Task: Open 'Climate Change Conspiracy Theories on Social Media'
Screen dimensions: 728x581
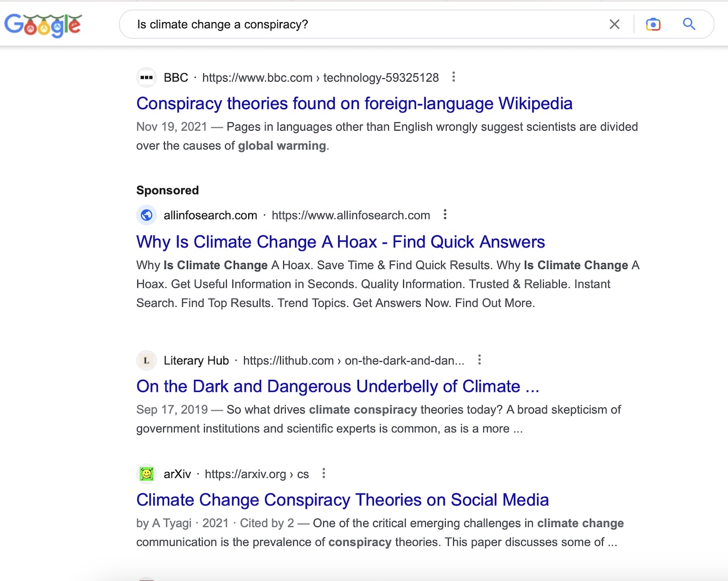Action: (x=342, y=500)
